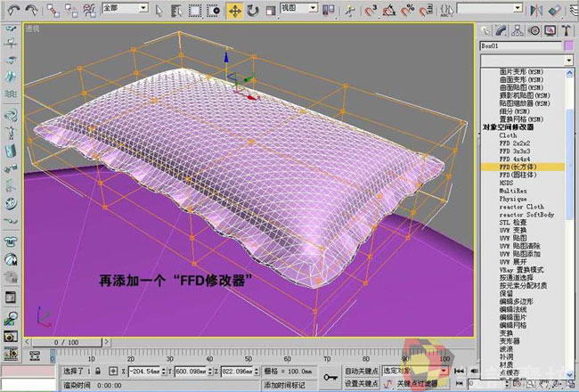Select FFD 3x3x3 modifier
The width and height of the screenshot is (579, 392).
(514, 151)
